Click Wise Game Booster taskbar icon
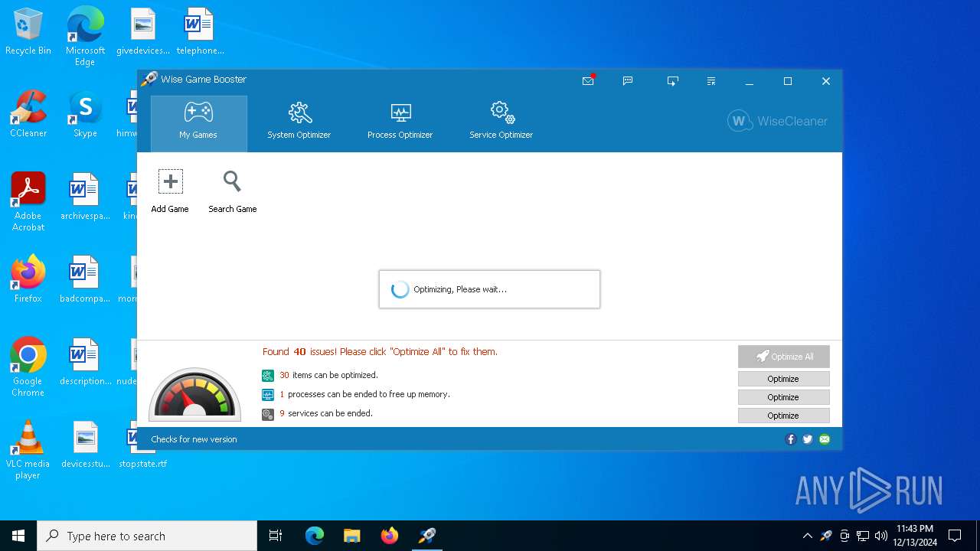The width and height of the screenshot is (980, 551). click(x=426, y=536)
